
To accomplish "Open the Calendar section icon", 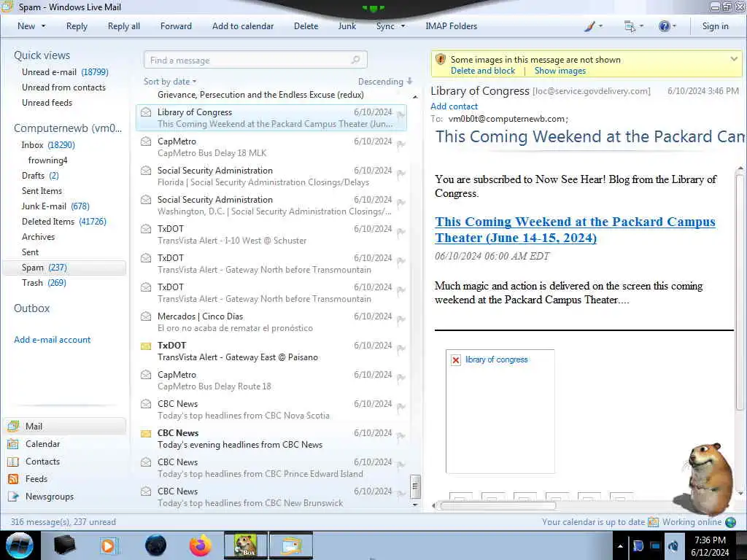I will tap(13, 444).
